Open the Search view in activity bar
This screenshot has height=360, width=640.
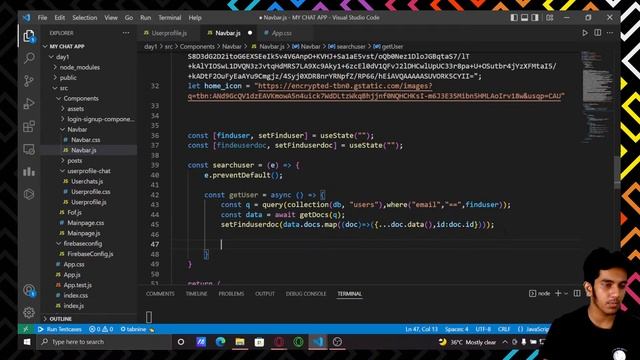[x=29, y=58]
